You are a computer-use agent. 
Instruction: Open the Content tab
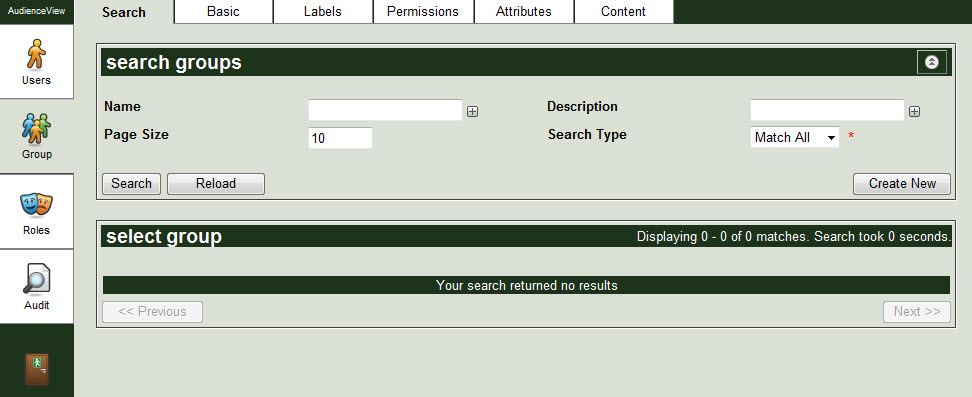tap(624, 12)
